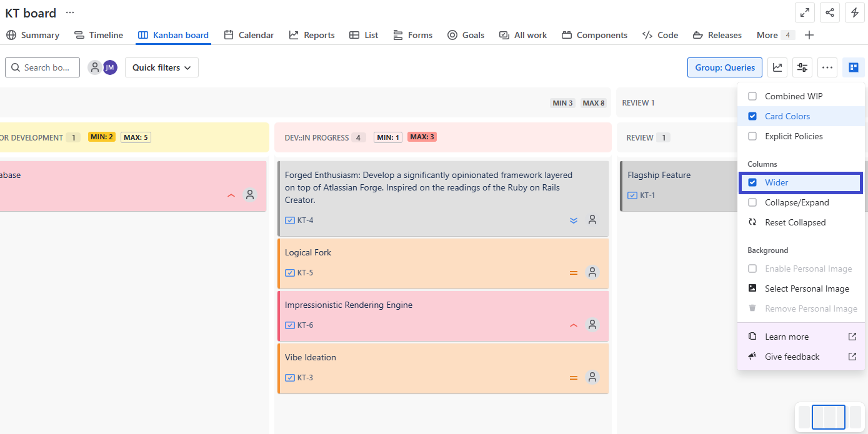Viewport: 868px width, 434px height.
Task: Switch to the Timeline tab
Action: pos(99,35)
